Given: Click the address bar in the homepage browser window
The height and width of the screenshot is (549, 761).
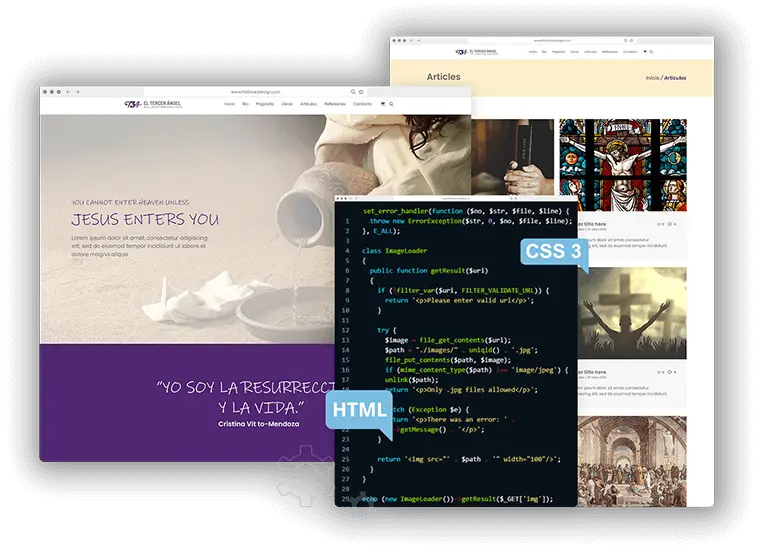Looking at the screenshot, I should [x=256, y=92].
